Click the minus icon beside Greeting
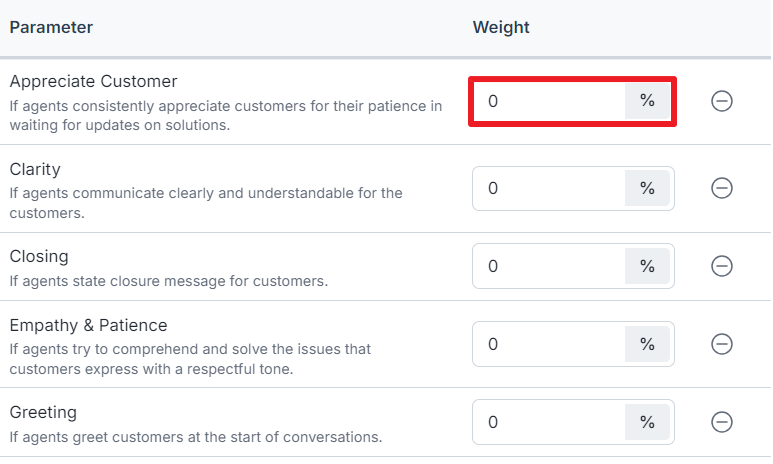The image size is (773, 464). 721,422
